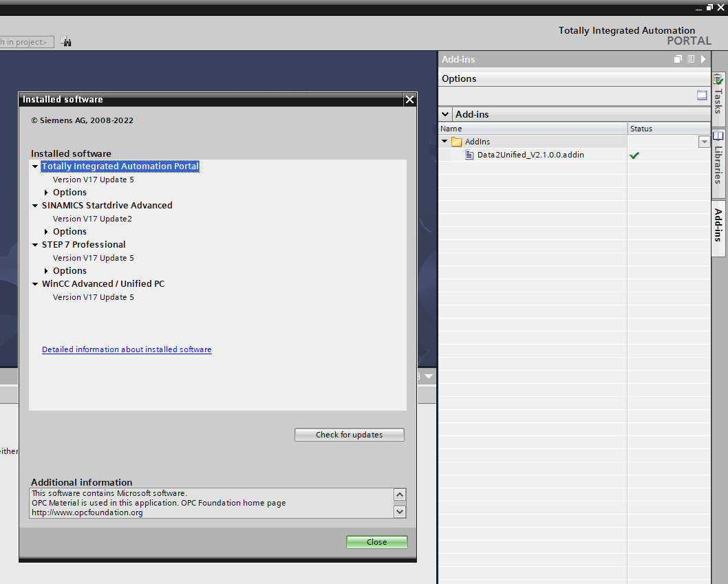Expand Options under SINAMICS Startdrive Advanced

tap(46, 231)
